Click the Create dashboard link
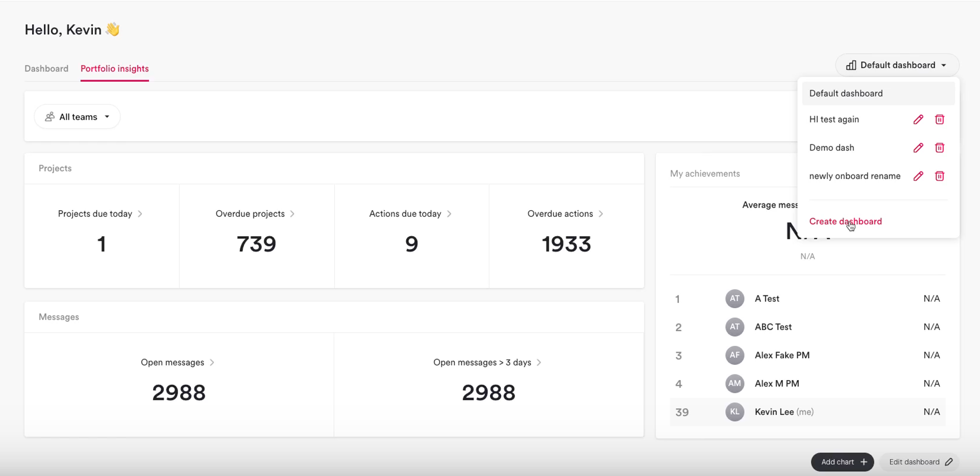The width and height of the screenshot is (980, 476). pyautogui.click(x=845, y=221)
